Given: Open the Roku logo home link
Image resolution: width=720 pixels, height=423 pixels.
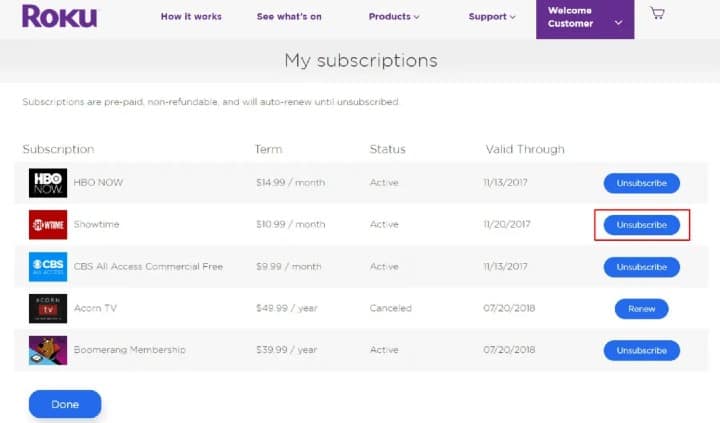Looking at the screenshot, I should tap(59, 17).
